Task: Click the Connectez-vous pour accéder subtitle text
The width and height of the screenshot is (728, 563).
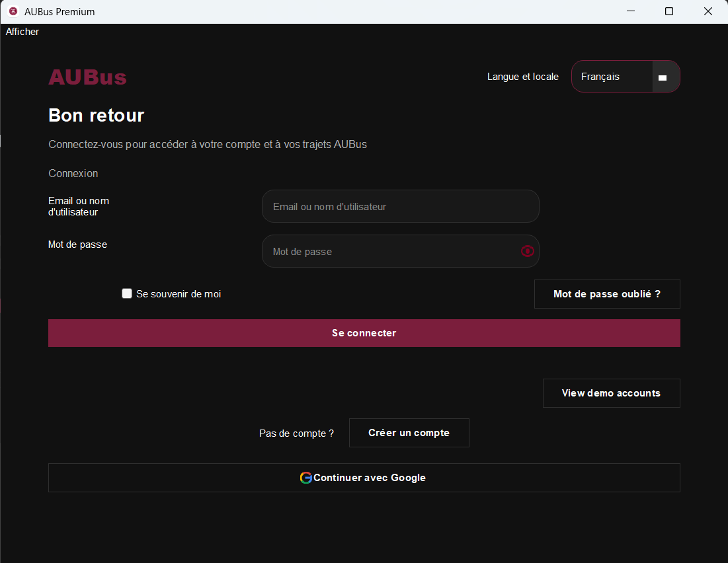Action: (x=208, y=144)
